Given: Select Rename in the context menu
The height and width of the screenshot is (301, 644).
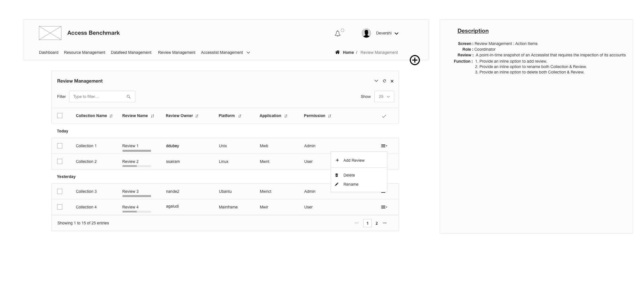Looking at the screenshot, I should coord(351,184).
